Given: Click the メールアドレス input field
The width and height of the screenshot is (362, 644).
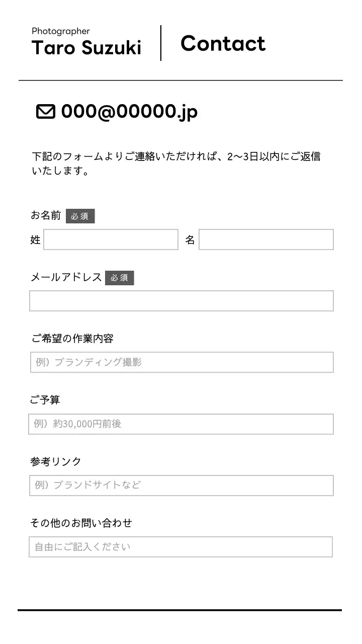Looking at the screenshot, I should (181, 301).
